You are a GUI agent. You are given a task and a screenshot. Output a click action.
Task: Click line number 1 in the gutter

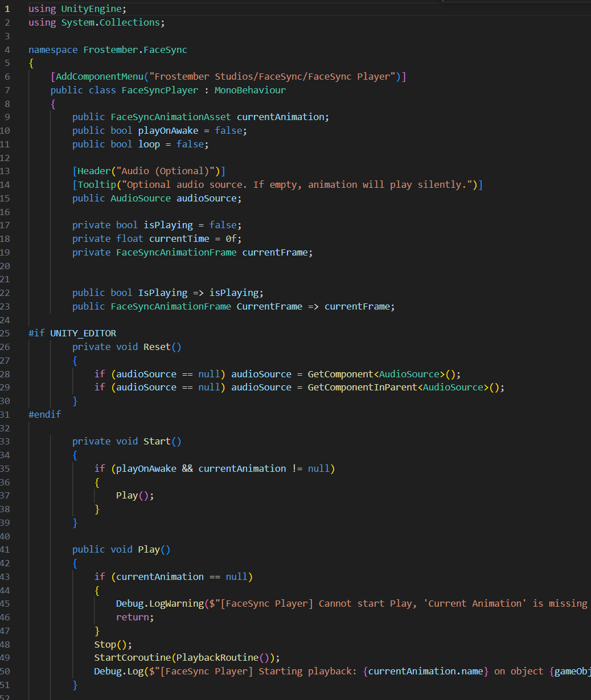(x=7, y=9)
